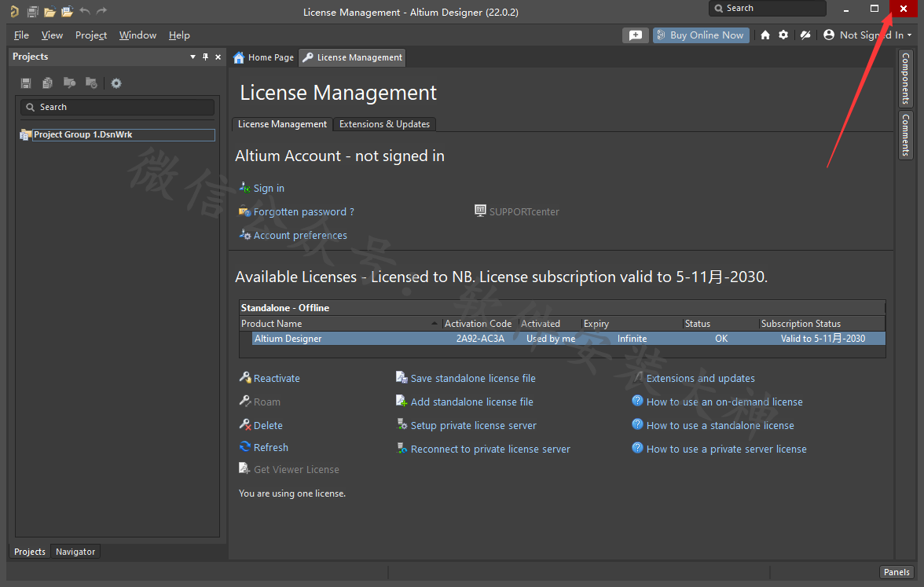Click the Refresh arrows icon
924x587 pixels.
245,446
